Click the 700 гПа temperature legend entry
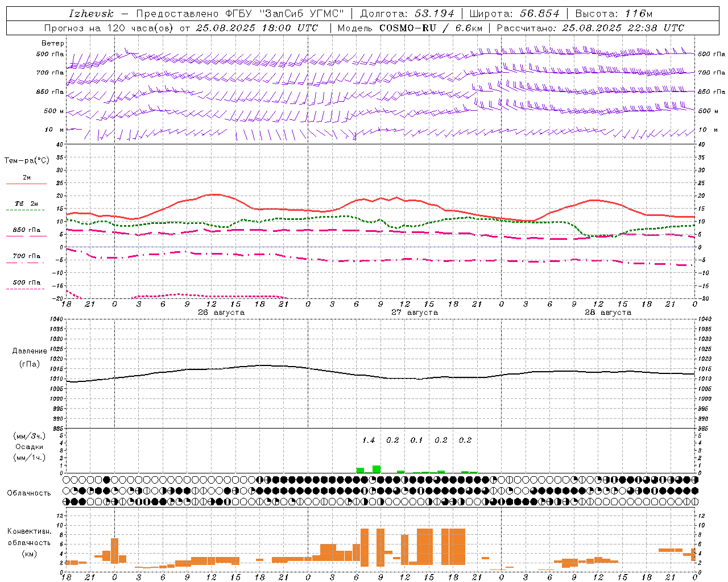 click(x=26, y=256)
